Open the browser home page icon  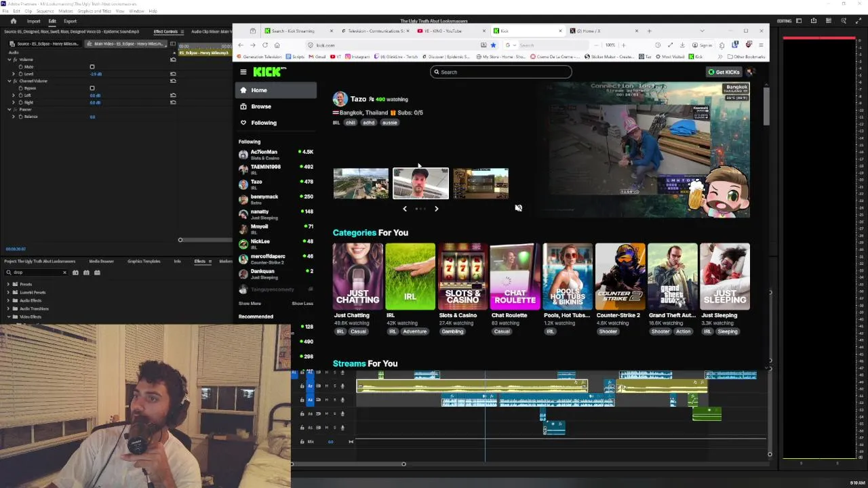(x=277, y=45)
